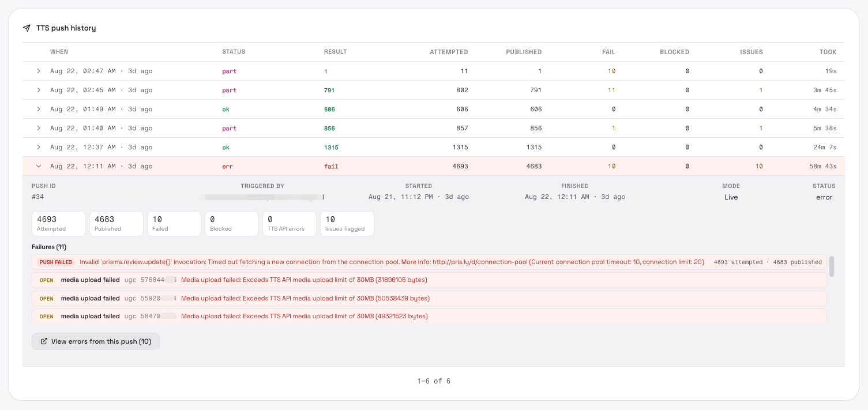This screenshot has width=868, height=410.
Task: Click the ATTEMPTED column header
Action: pos(449,52)
